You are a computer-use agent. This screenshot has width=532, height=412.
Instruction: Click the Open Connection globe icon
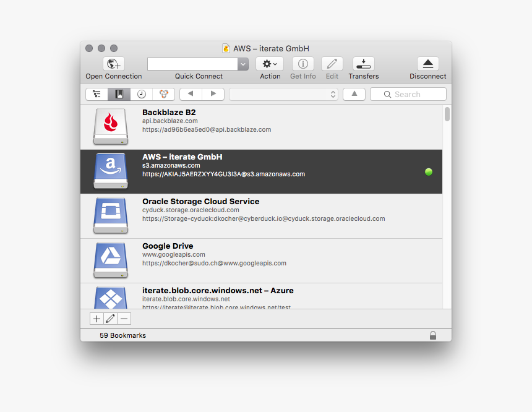pos(114,64)
